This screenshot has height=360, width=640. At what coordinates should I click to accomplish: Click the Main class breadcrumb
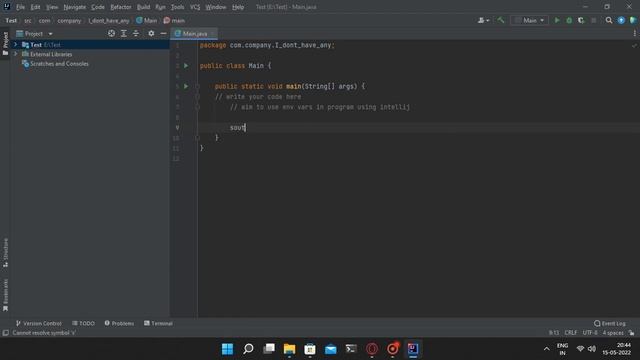(147, 20)
